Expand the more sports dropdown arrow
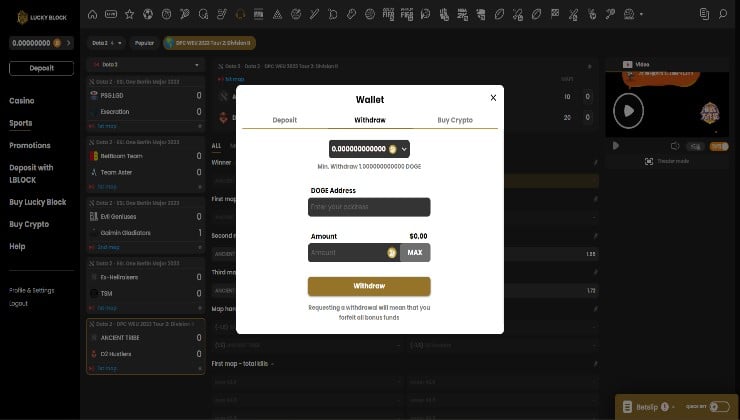The image size is (740, 420). (641, 15)
